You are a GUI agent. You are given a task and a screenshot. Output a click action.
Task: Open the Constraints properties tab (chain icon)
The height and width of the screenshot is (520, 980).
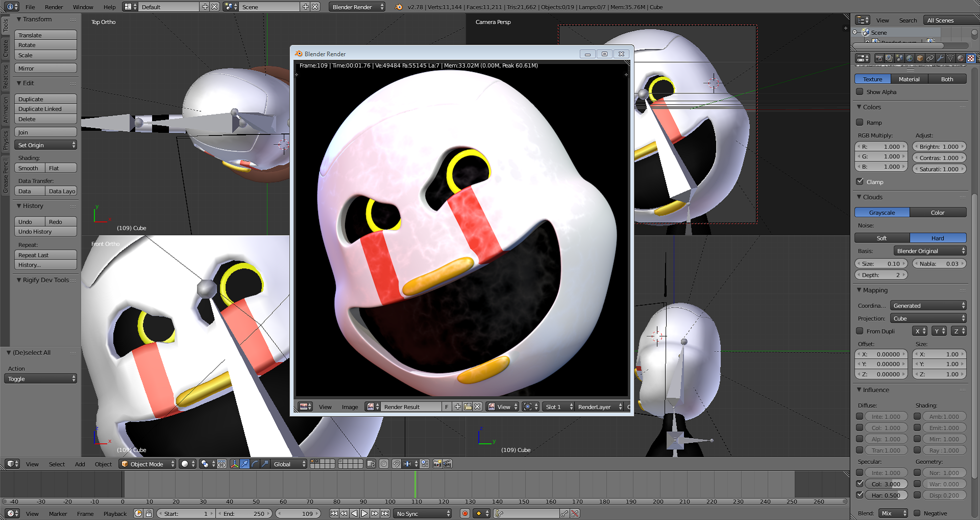pos(930,58)
